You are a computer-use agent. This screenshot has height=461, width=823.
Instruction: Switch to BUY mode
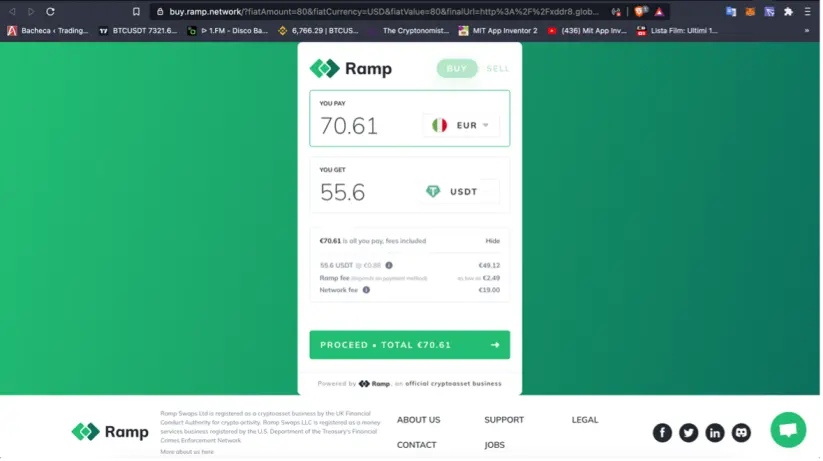tap(457, 69)
